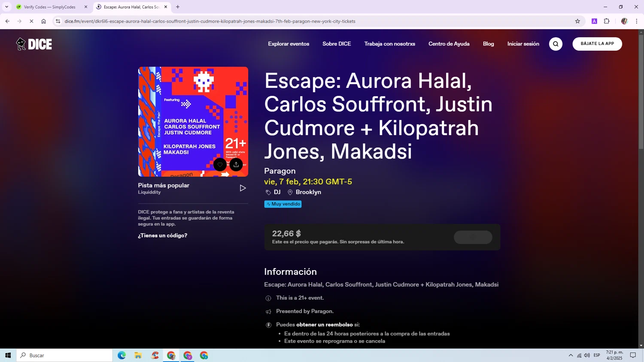Screen dimensions: 644x362
Task: Click the ESP language indicator
Action: 597,355
